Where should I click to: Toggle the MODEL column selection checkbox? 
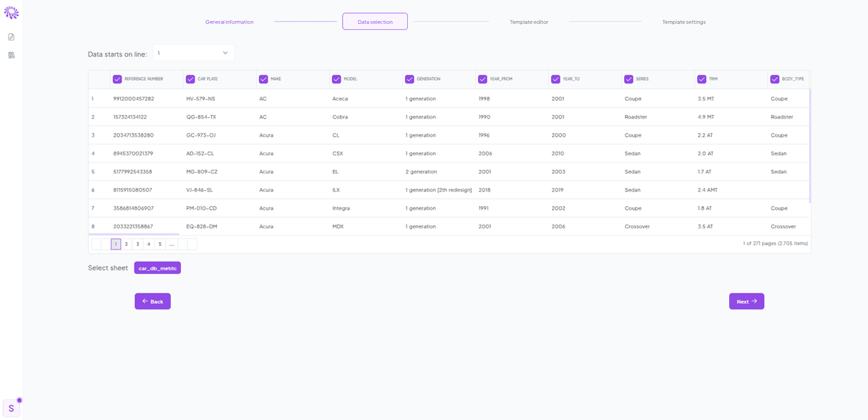(336, 79)
